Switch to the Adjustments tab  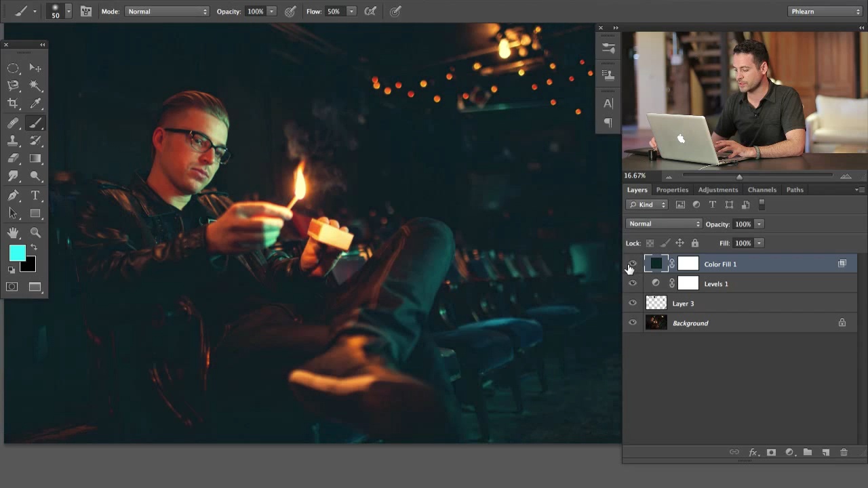717,190
